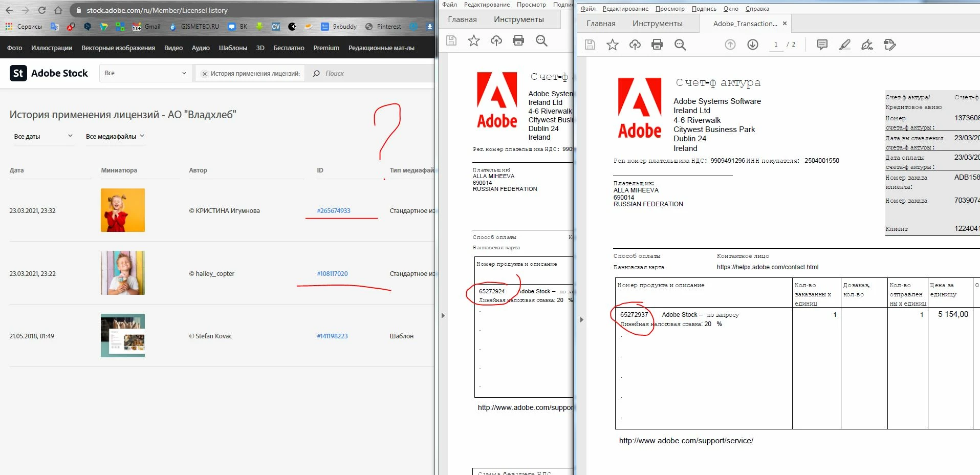Click the Adobe Stock logo
Image resolution: width=980 pixels, height=475 pixels.
(49, 73)
